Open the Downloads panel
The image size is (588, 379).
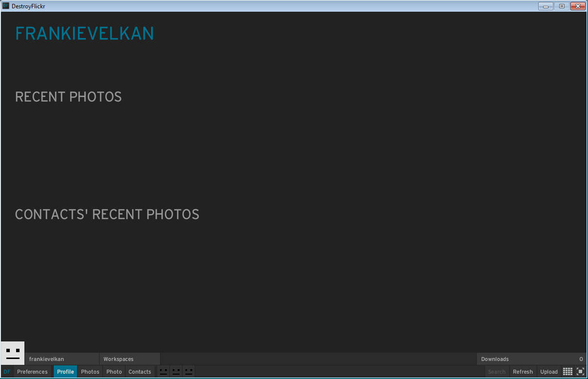531,359
